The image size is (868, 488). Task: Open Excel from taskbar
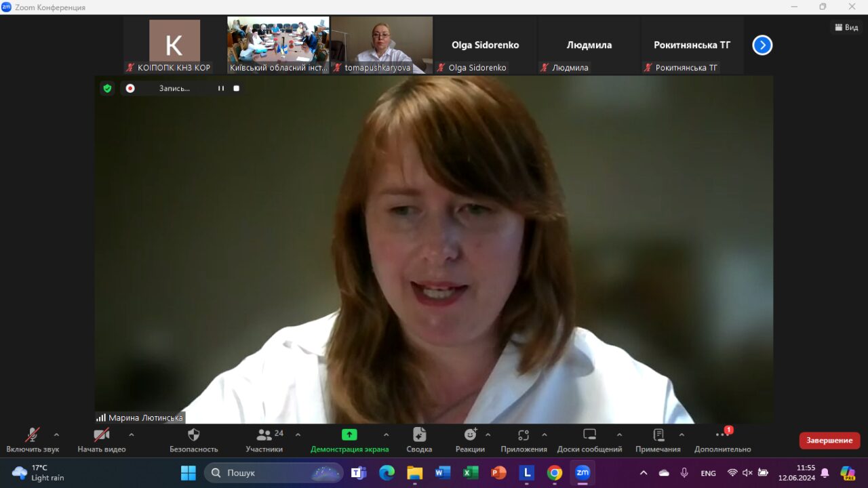(471, 472)
